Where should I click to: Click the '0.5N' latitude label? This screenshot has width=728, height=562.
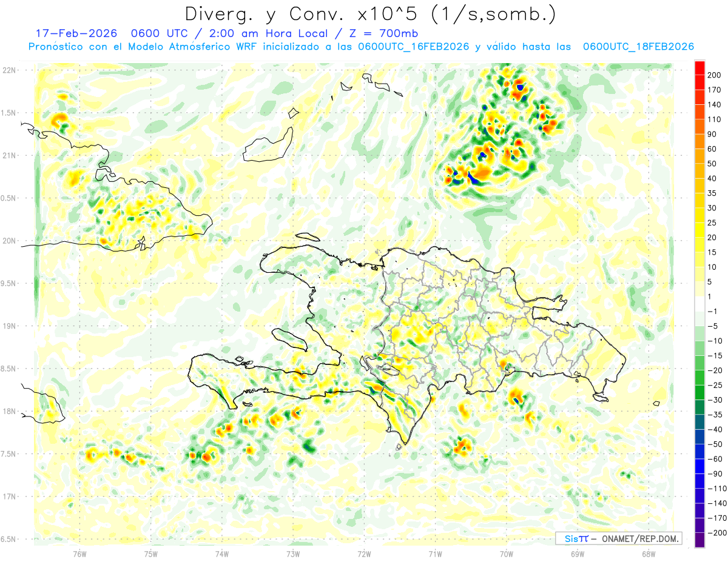[9, 198]
